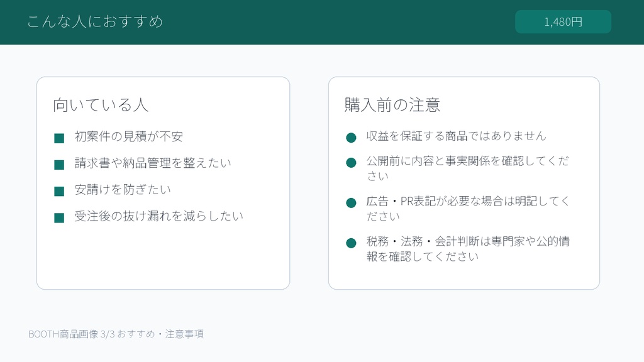The height and width of the screenshot is (362, 644).
Task: Click the round bullet beside 税務・法務・会計判断
Action: point(351,243)
